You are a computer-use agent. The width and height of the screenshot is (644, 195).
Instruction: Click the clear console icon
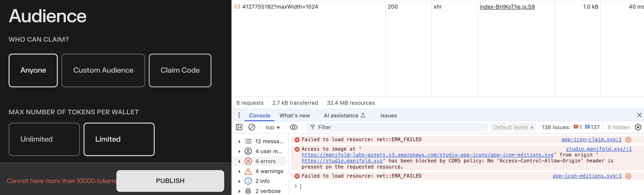(252, 127)
